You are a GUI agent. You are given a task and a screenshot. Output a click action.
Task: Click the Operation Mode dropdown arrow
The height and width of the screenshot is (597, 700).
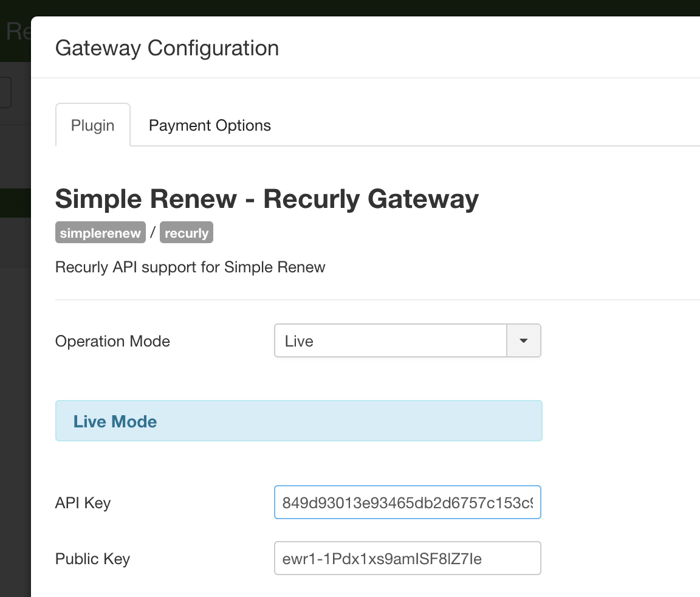(524, 340)
